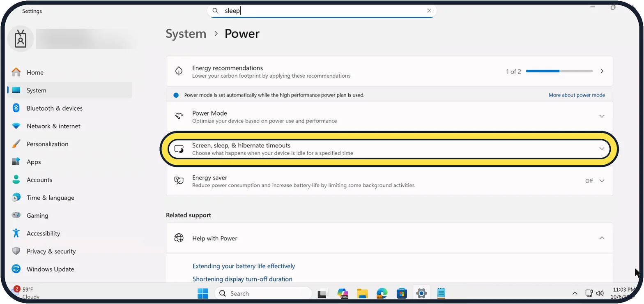
Task: Open Shortening display turn-off duration link
Action: tap(242, 279)
